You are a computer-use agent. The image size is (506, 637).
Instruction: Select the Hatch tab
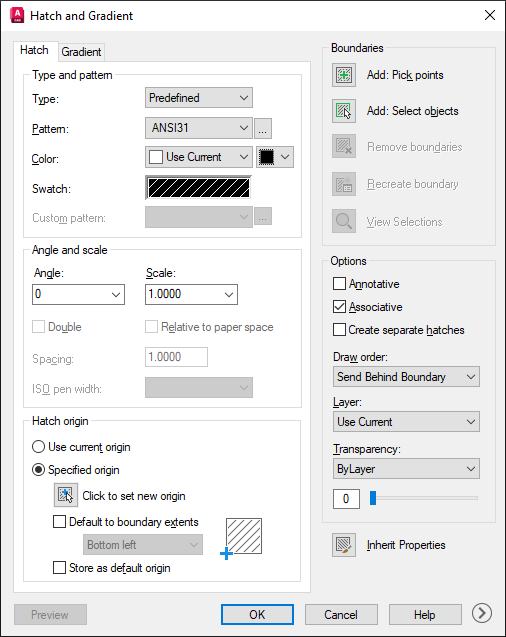pos(35,50)
